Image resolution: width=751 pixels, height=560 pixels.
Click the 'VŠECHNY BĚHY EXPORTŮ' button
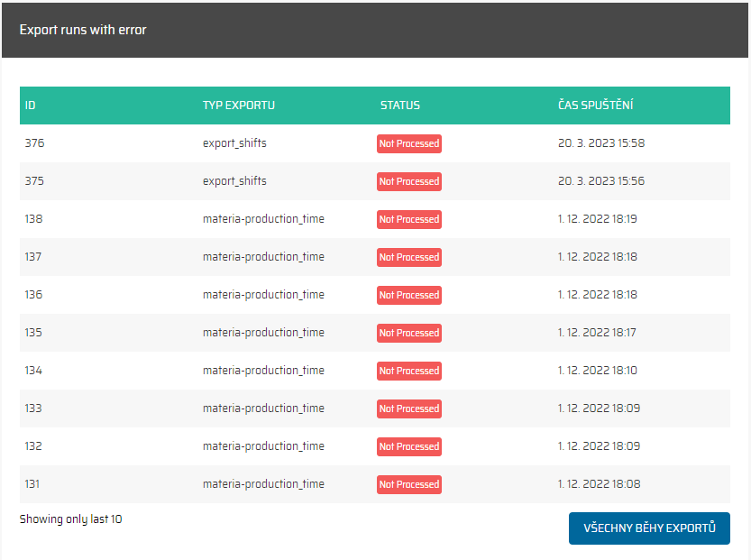point(648,528)
